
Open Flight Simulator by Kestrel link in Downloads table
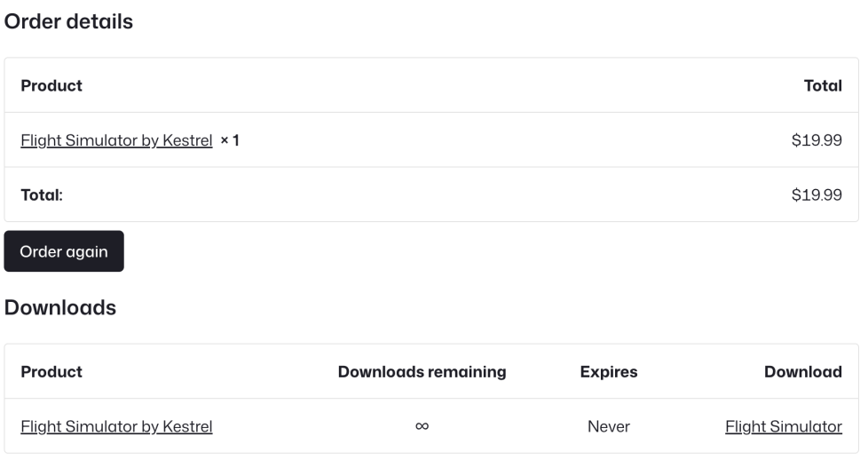pos(116,426)
